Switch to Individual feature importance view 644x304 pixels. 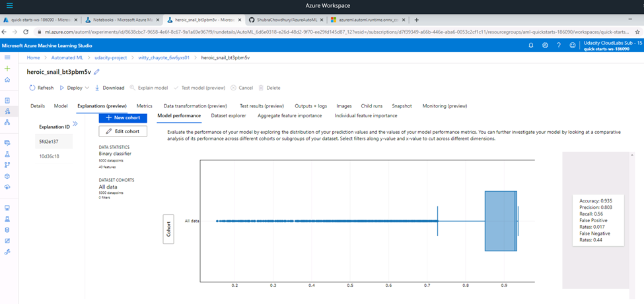click(x=366, y=115)
